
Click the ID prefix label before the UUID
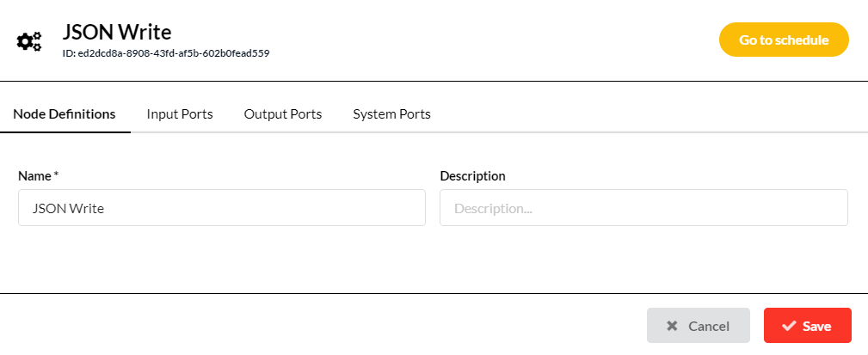[x=69, y=53]
